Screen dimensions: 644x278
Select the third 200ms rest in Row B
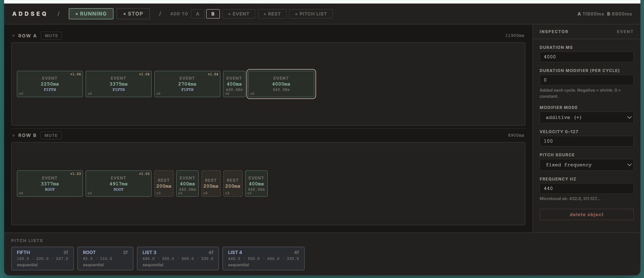(233, 184)
